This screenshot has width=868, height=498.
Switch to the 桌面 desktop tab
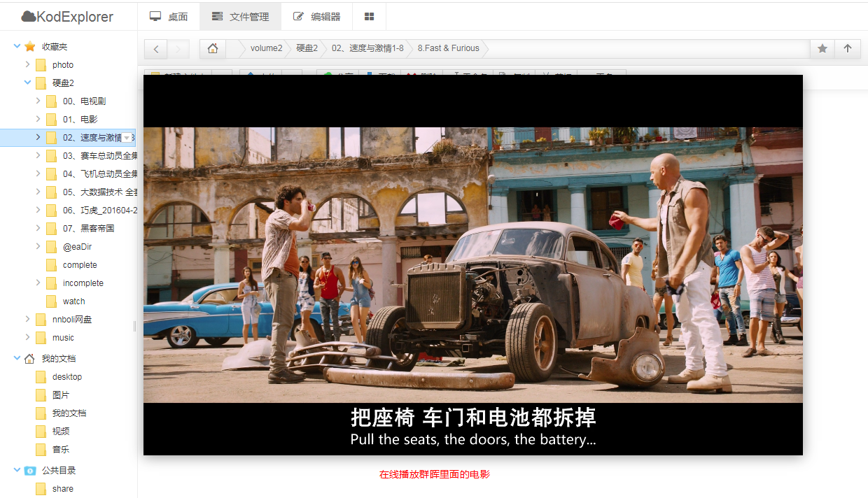tap(169, 17)
